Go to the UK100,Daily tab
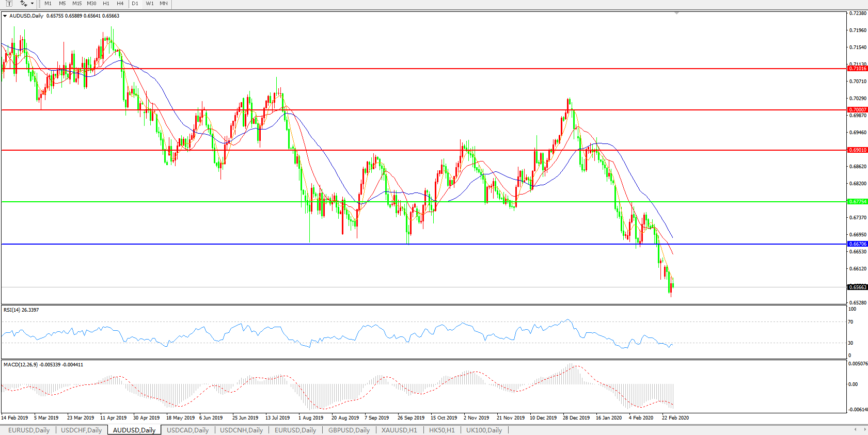This screenshot has width=868, height=435. pyautogui.click(x=484, y=430)
